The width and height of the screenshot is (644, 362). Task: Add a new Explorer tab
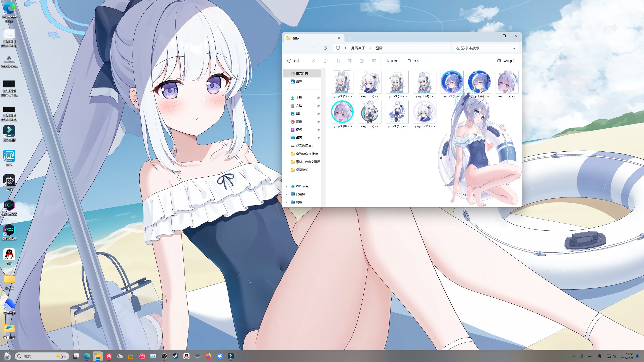click(350, 38)
